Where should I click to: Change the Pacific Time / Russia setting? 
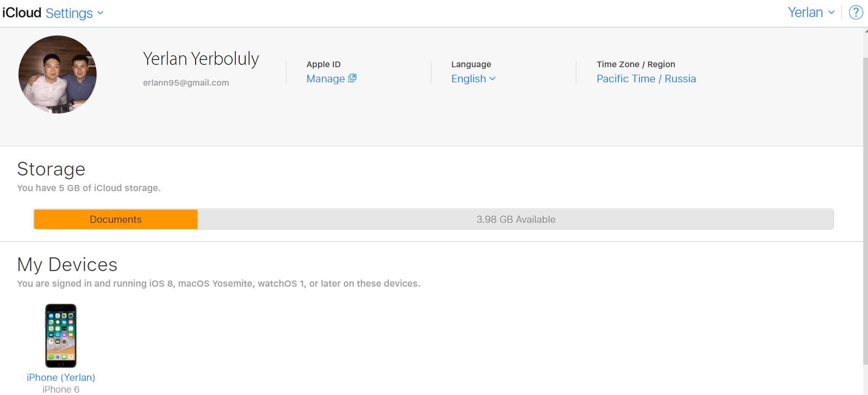click(646, 79)
